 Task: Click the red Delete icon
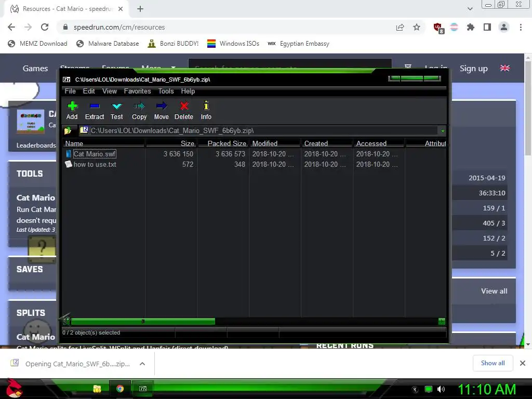coord(184,111)
